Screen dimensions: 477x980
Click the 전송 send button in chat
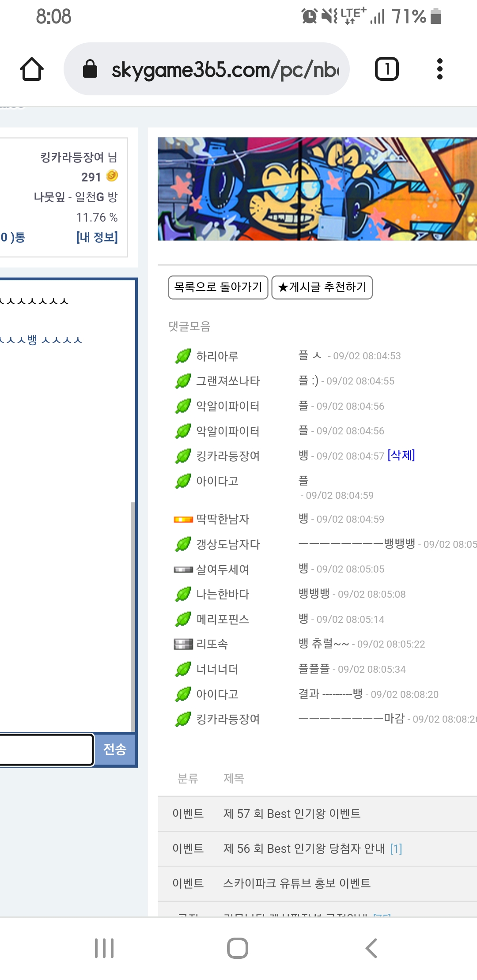coord(115,749)
